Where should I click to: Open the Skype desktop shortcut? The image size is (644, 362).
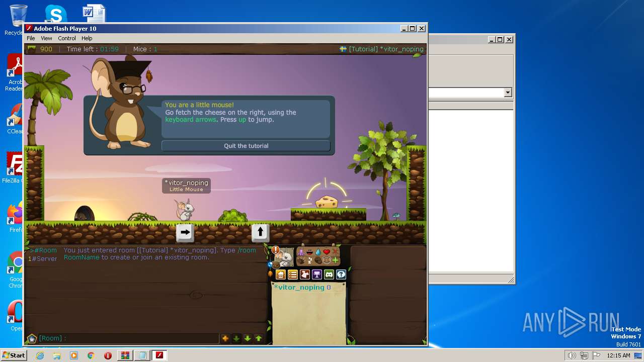point(55,14)
